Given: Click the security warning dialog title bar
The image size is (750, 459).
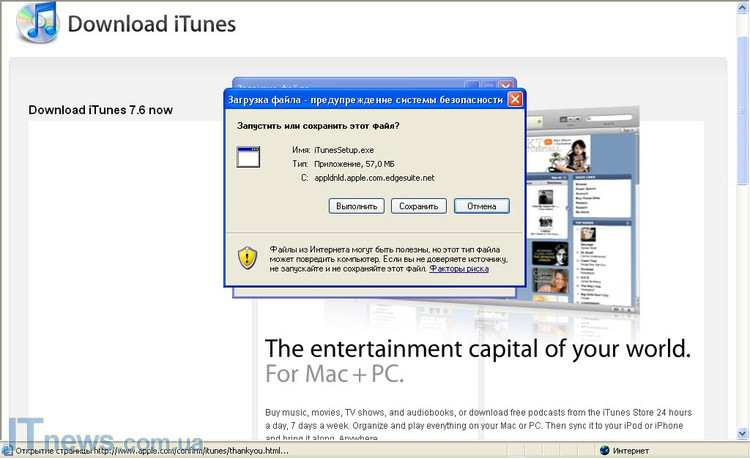Looking at the screenshot, I should click(365, 99).
